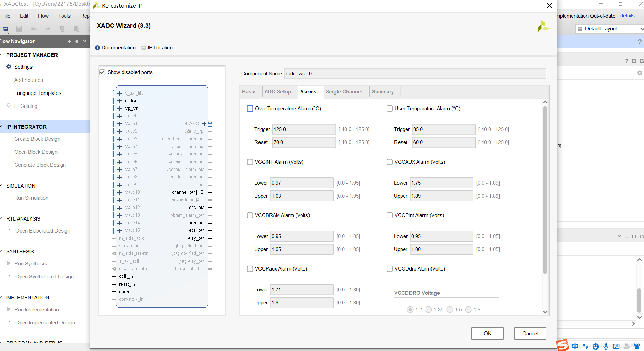The height and width of the screenshot is (351, 644).
Task: Click the IP Location folder icon
Action: click(x=143, y=48)
